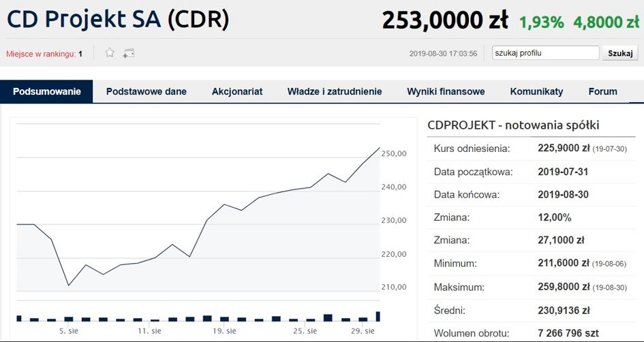This screenshot has width=644, height=342.
Task: Switch to the Komunikaty tab
Action: pos(536,91)
